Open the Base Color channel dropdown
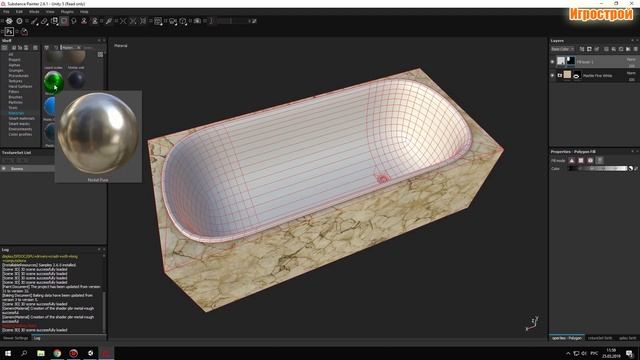 563,49
